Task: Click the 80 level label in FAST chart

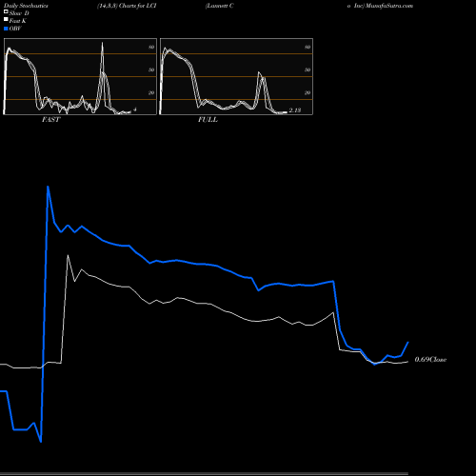Action: tap(151, 47)
